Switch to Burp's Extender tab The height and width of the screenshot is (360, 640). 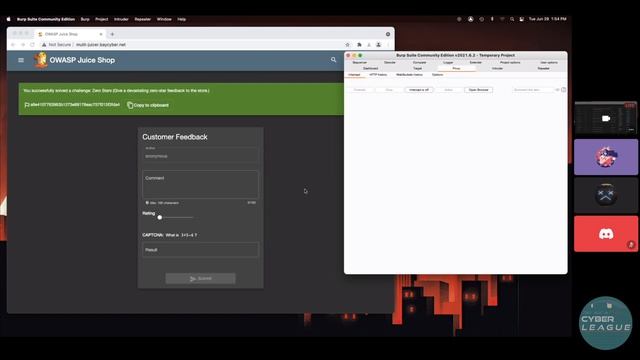(x=476, y=62)
